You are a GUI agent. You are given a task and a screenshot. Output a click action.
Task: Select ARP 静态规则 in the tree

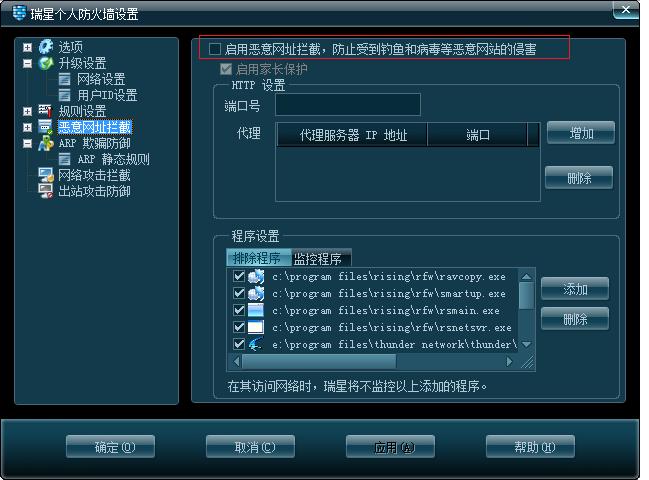click(x=113, y=159)
